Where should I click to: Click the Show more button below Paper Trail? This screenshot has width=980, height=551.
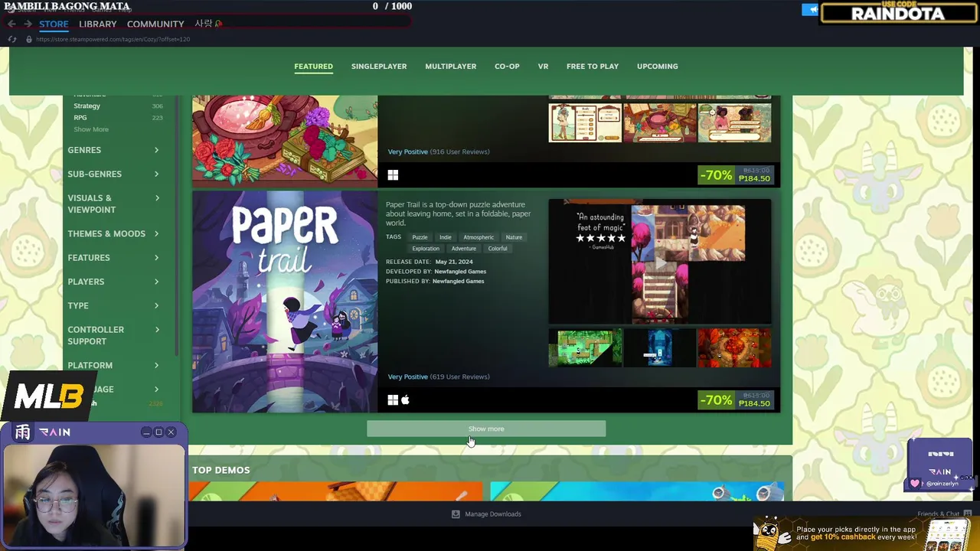click(x=486, y=429)
